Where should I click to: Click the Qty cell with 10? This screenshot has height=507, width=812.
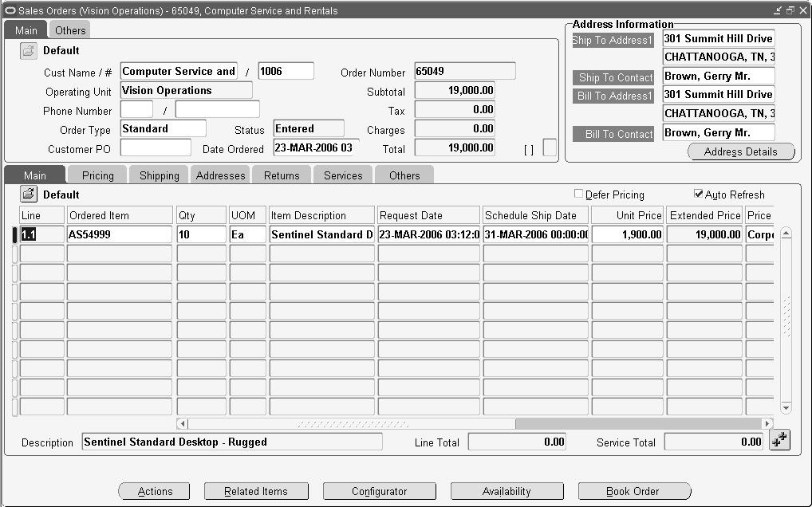click(202, 234)
